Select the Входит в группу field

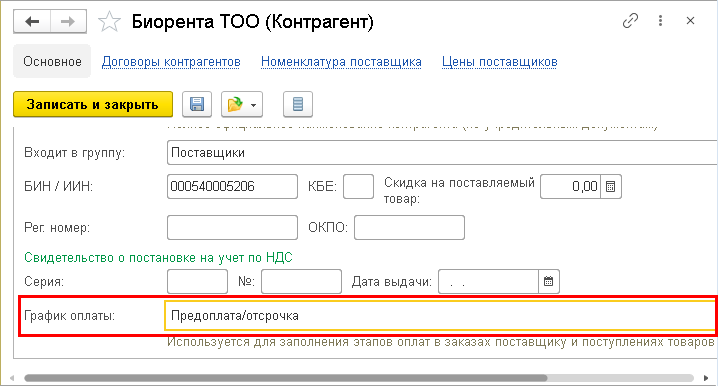tap(442, 152)
